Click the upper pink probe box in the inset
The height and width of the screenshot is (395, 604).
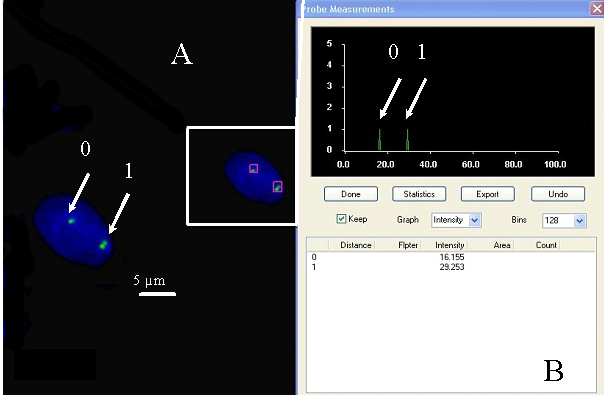(x=253, y=168)
